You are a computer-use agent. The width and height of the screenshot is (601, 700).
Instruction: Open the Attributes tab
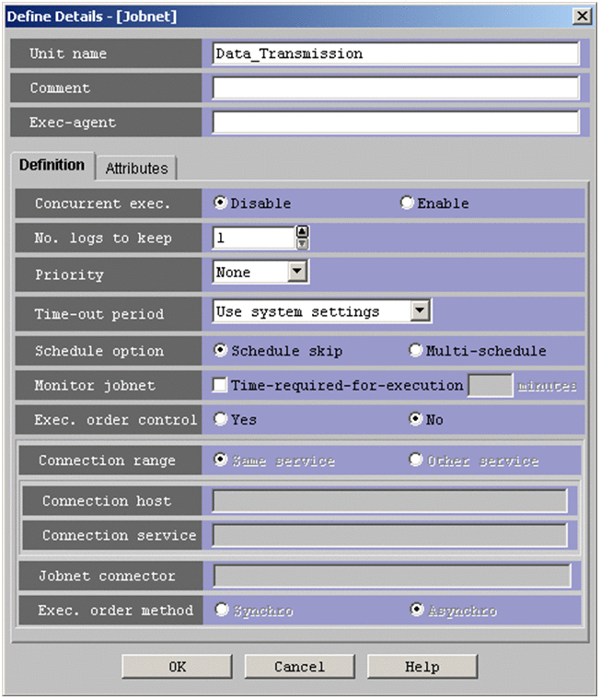pos(136,169)
